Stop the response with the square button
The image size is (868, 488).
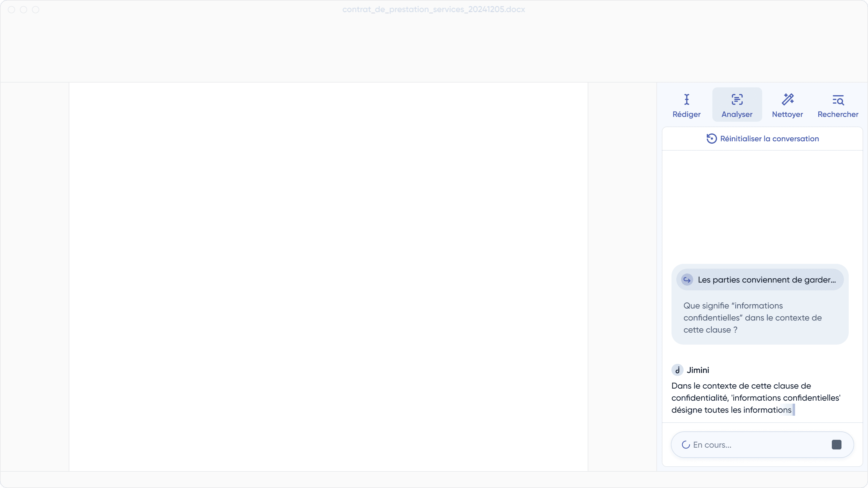[836, 445]
